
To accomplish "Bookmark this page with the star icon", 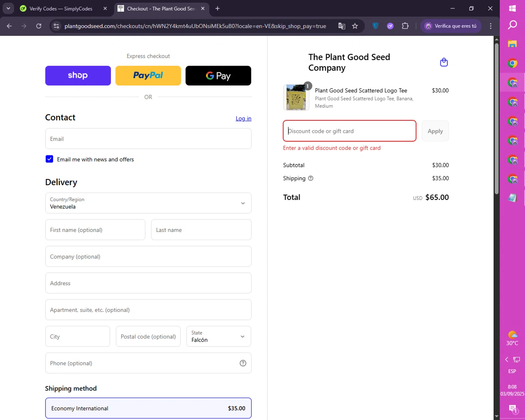I will (x=355, y=26).
